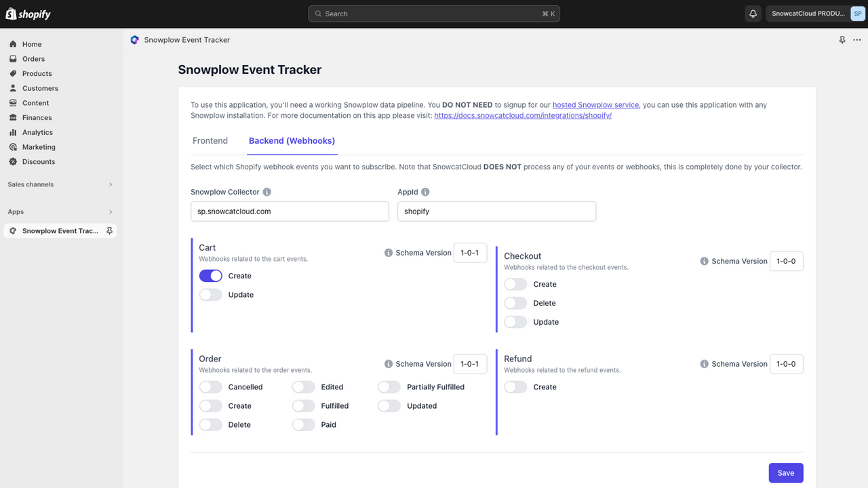
Task: Open the Discounts percent icon
Action: [12, 161]
